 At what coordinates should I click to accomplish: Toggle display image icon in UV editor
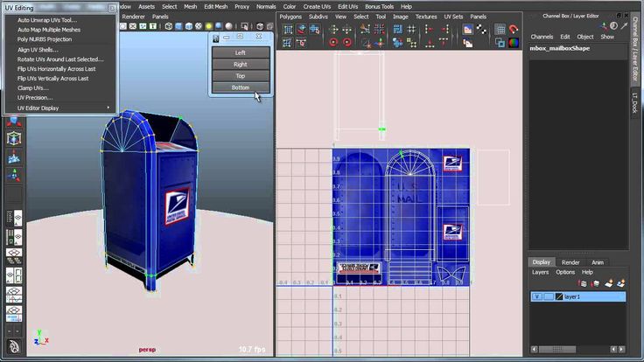coord(468,29)
